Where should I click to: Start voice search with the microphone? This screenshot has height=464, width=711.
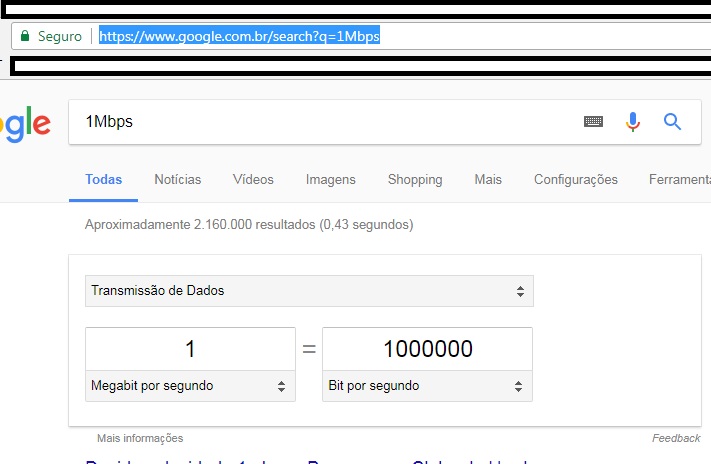coord(633,122)
